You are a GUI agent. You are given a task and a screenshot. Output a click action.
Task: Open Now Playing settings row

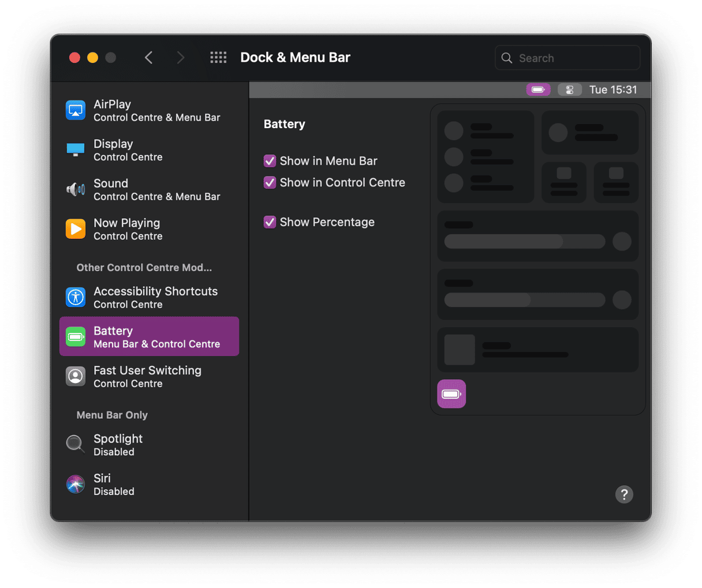pos(149,229)
